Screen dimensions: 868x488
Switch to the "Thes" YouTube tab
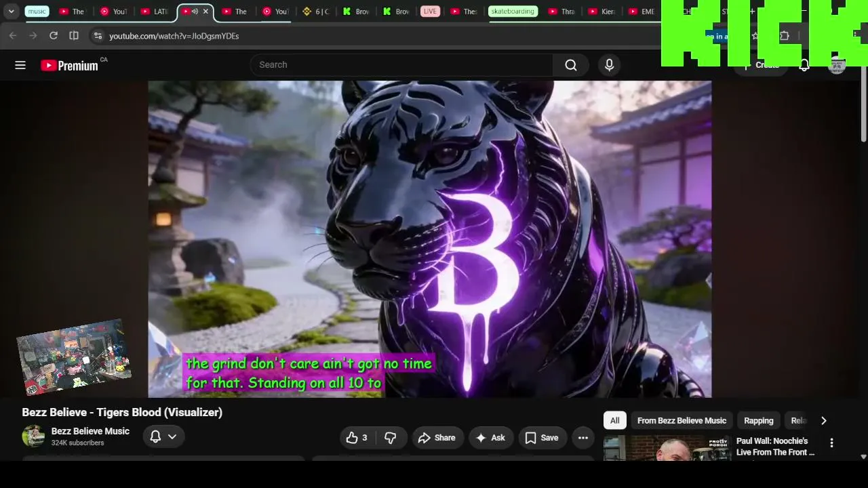[464, 12]
